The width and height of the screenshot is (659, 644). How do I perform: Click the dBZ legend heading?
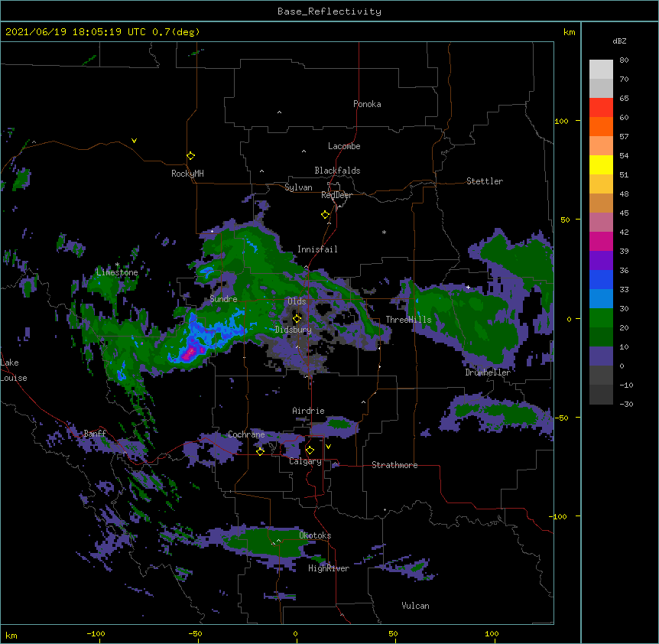[x=619, y=41]
